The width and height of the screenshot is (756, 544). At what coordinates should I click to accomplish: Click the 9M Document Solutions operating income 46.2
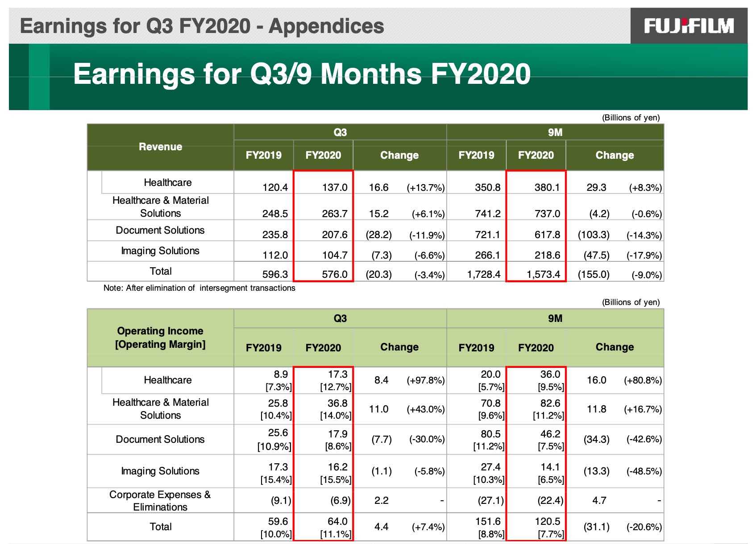click(x=550, y=434)
